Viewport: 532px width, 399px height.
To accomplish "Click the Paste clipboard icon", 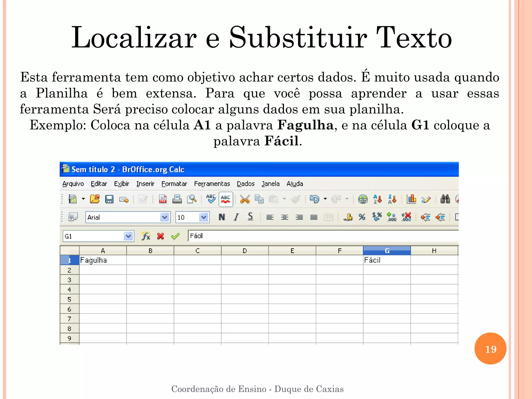I will click(274, 199).
